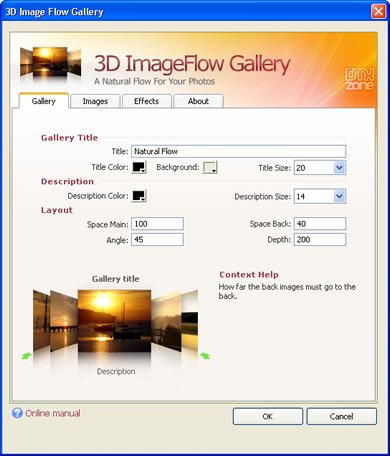Click the Title text field
The height and width of the screenshot is (456, 390).
(x=239, y=151)
